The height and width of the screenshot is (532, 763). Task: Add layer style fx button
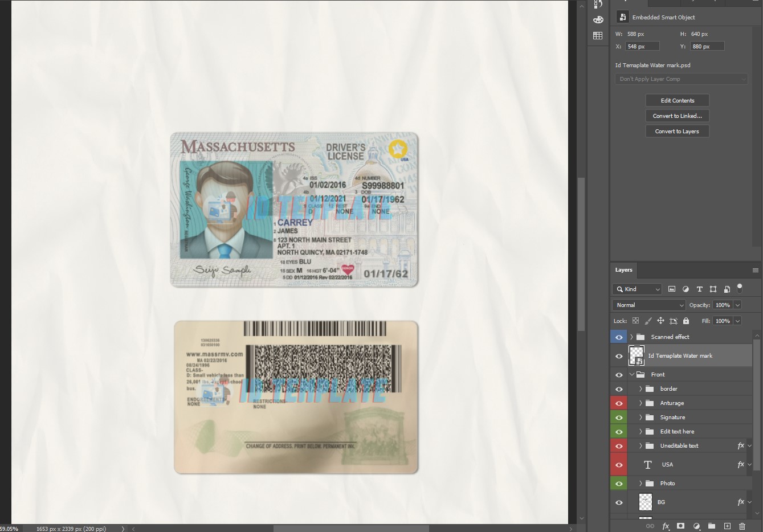[x=665, y=526]
